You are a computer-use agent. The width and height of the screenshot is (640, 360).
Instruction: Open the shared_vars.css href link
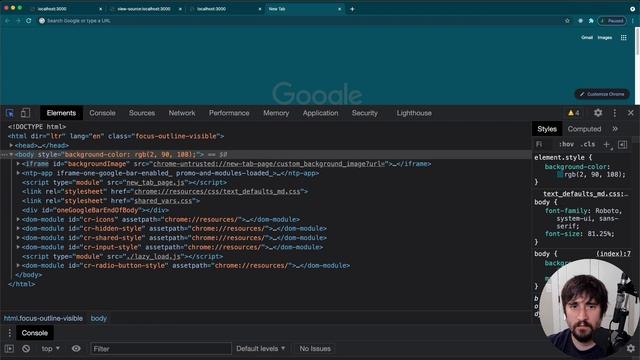[x=163, y=201]
